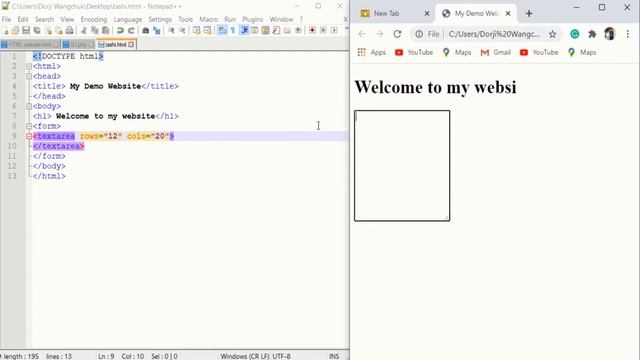Toggle synchronize horizontal scrolling icon
The width and height of the screenshot is (640, 360).
coord(207,31)
